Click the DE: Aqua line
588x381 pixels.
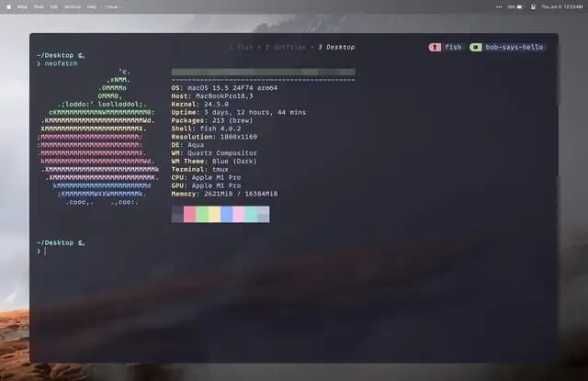click(187, 145)
